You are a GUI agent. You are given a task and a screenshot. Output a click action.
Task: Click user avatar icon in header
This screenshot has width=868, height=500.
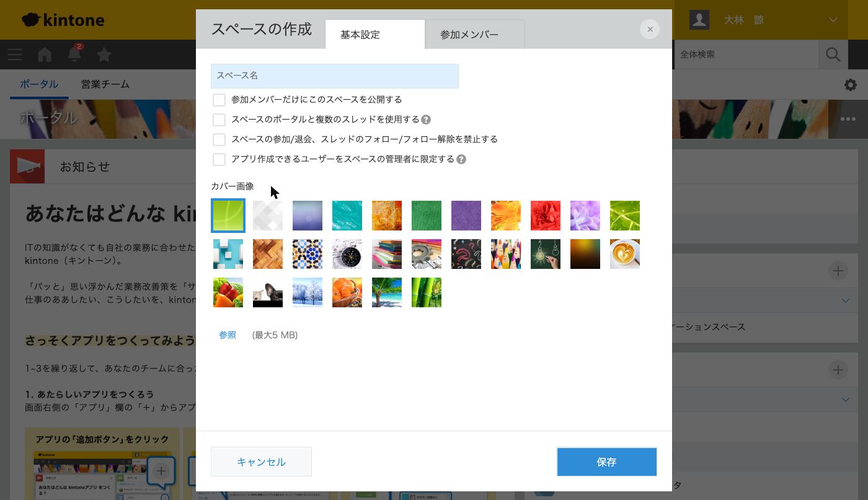[699, 20]
